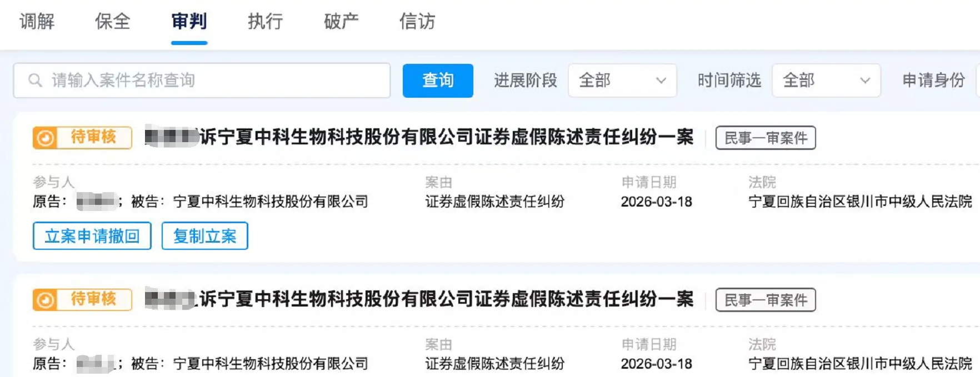Viewport: 980px width, 377px height.
Task: Click the magnifier icon in search box
Action: click(x=35, y=81)
